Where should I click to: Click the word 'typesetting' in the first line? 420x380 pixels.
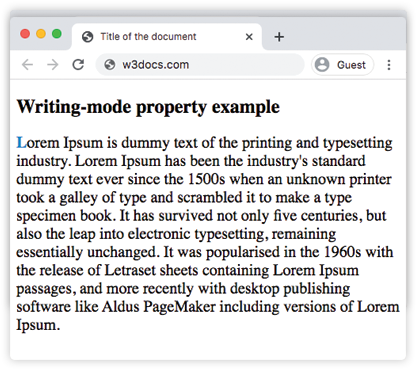[x=358, y=143]
